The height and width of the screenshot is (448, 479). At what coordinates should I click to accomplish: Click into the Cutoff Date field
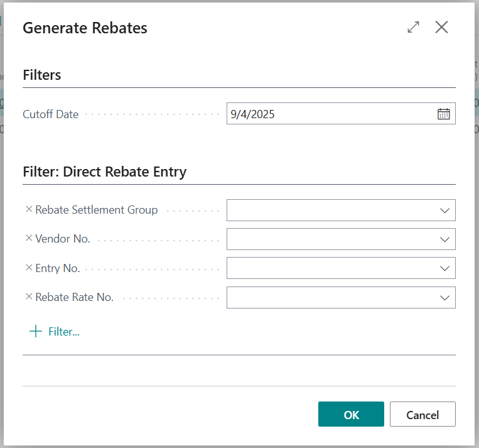tap(330, 114)
